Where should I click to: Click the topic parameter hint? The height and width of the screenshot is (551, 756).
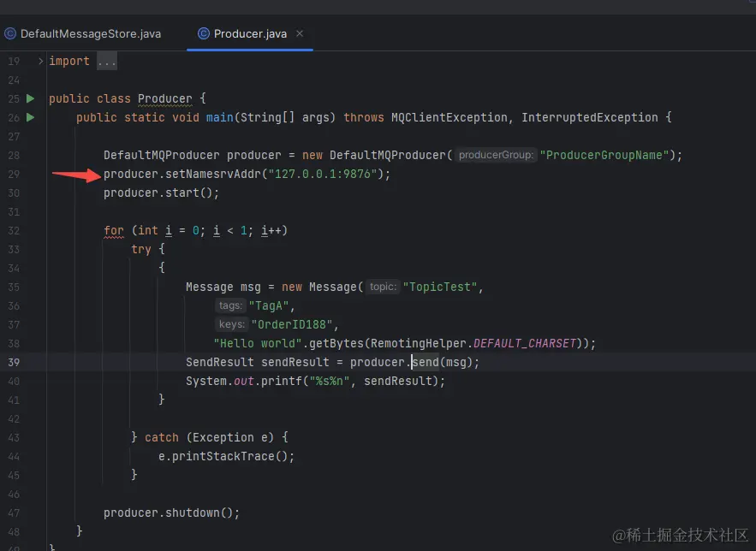(383, 287)
